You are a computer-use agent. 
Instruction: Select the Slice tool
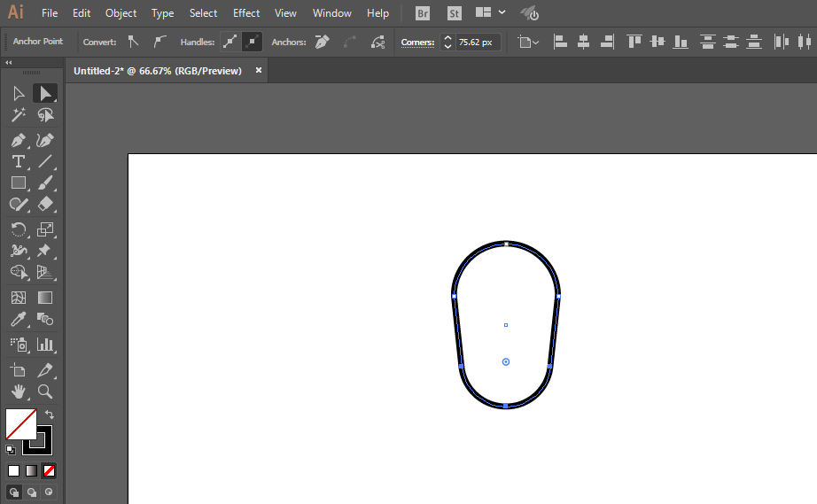point(45,370)
